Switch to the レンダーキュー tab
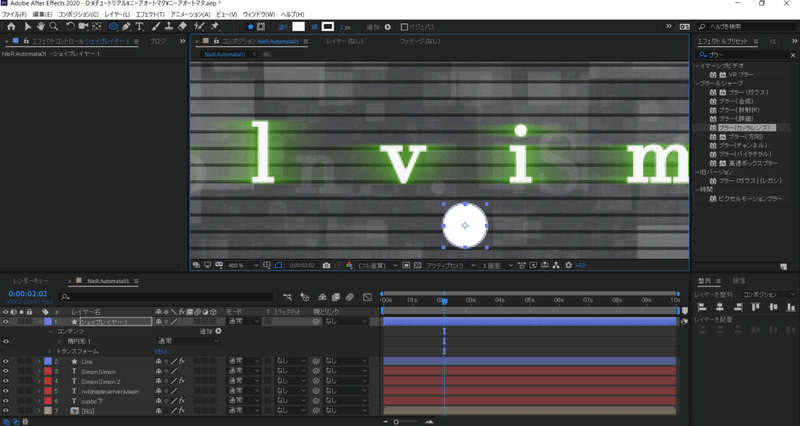 (31, 281)
